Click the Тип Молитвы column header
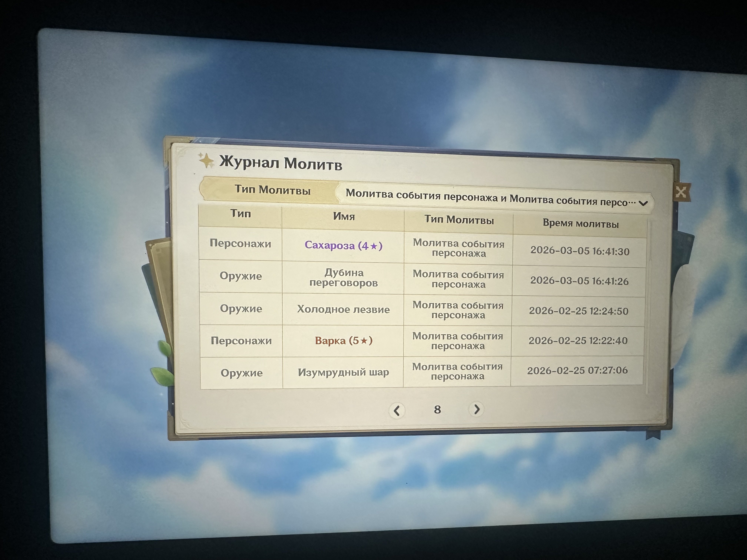 [x=459, y=220]
